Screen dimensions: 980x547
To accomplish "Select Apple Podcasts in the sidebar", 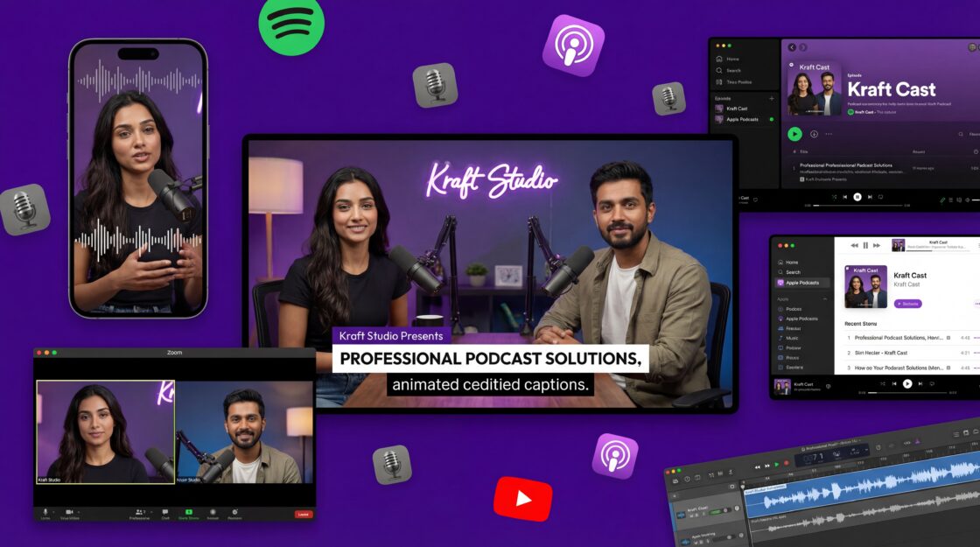I will (x=803, y=283).
